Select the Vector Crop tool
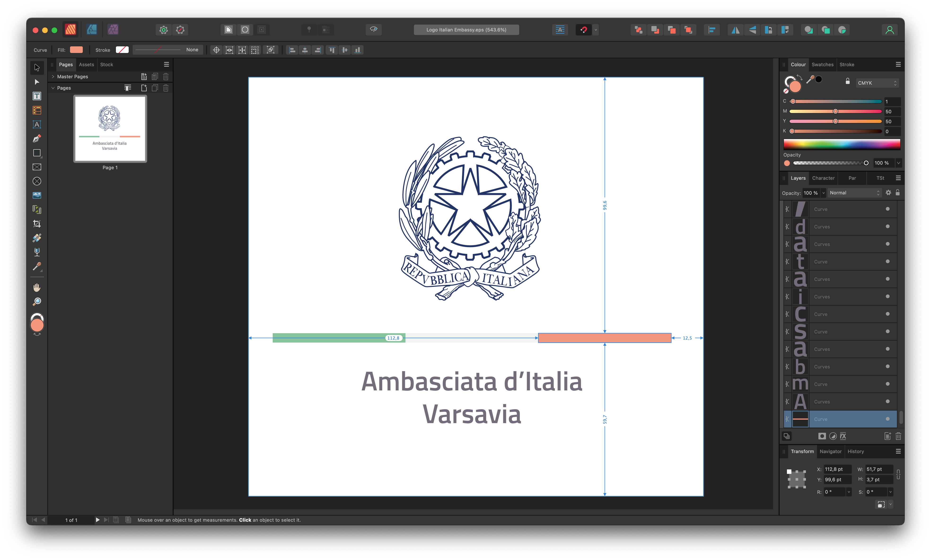The image size is (931, 560). pyautogui.click(x=37, y=223)
